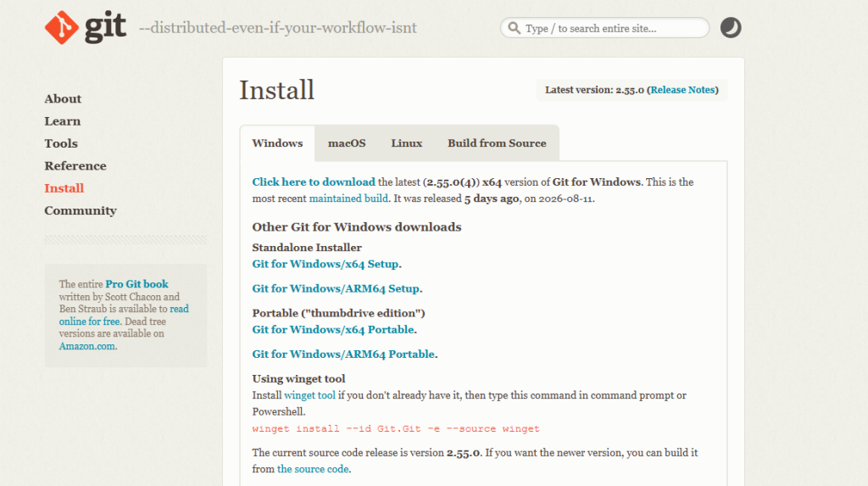Screen dimensions: 868x486
Task: Open the maintained build link
Action: pyautogui.click(x=348, y=198)
